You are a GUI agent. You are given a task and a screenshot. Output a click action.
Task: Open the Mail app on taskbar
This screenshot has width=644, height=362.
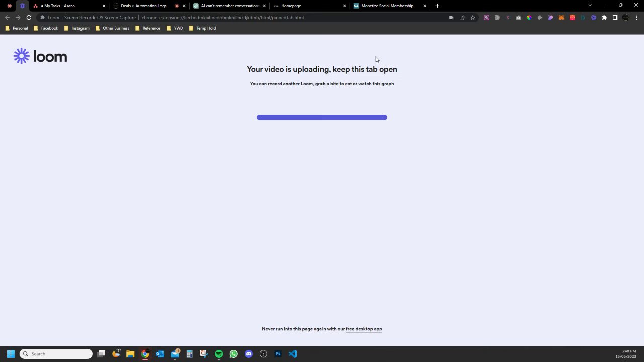pos(175,354)
